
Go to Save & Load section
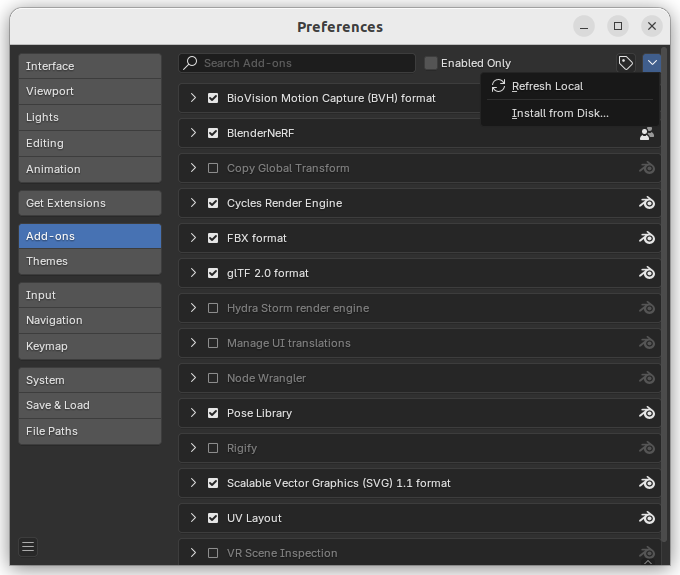[90, 405]
